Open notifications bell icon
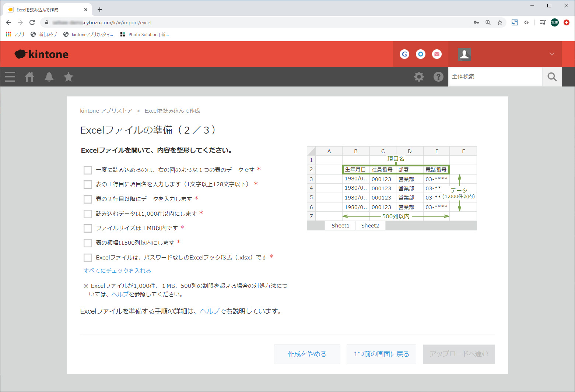575x392 pixels. (x=49, y=77)
